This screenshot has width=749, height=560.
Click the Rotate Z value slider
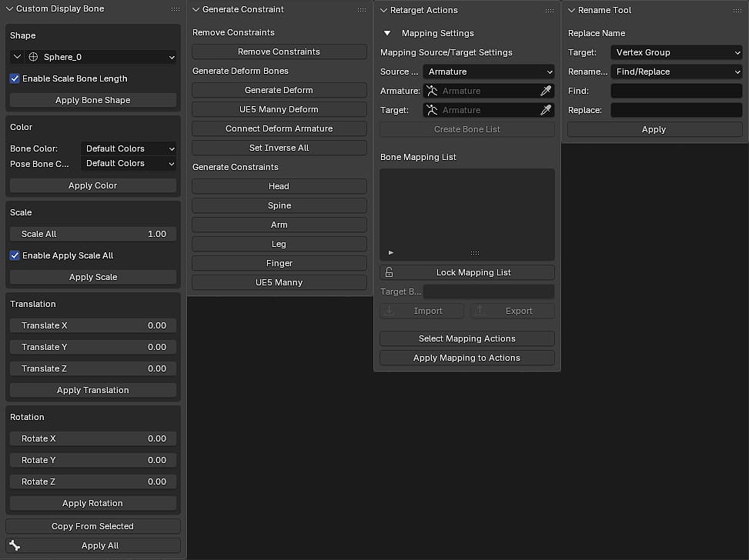click(x=93, y=482)
